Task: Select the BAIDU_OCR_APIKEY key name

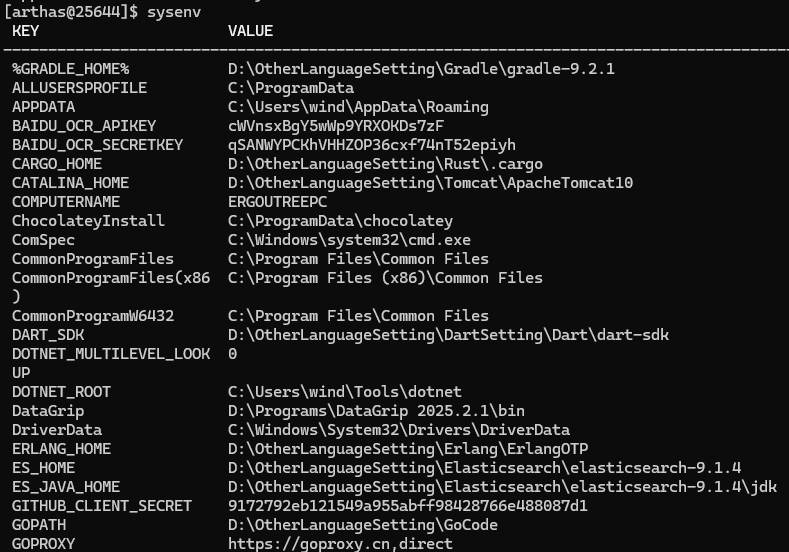Action: (x=84, y=126)
